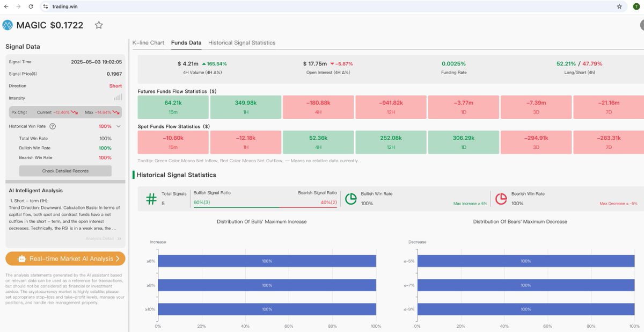Select the 12H futures flow cell -941.82k

[x=391, y=107]
